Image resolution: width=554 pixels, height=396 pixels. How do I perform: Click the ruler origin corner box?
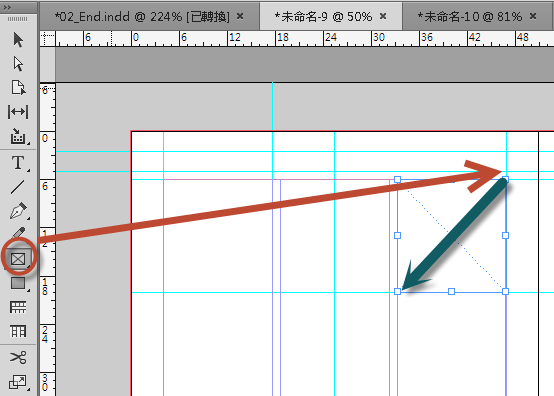click(x=47, y=39)
